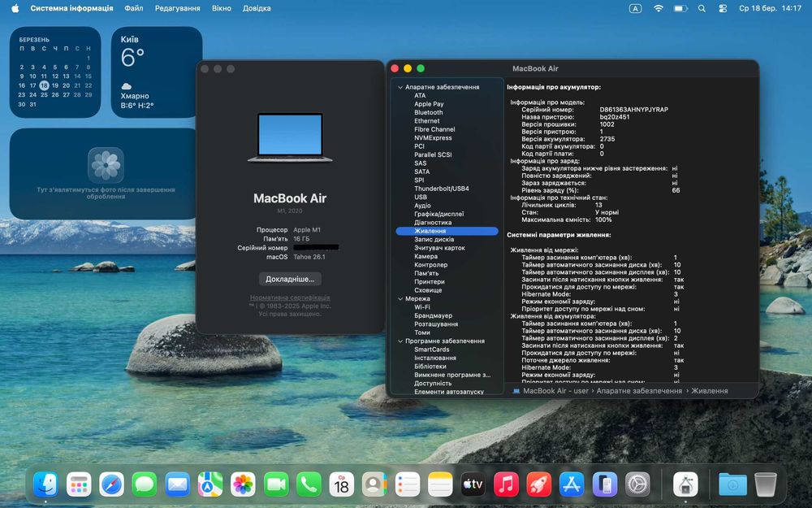Launch the Music app from the Dock
The height and width of the screenshot is (508, 812).
tap(506, 484)
